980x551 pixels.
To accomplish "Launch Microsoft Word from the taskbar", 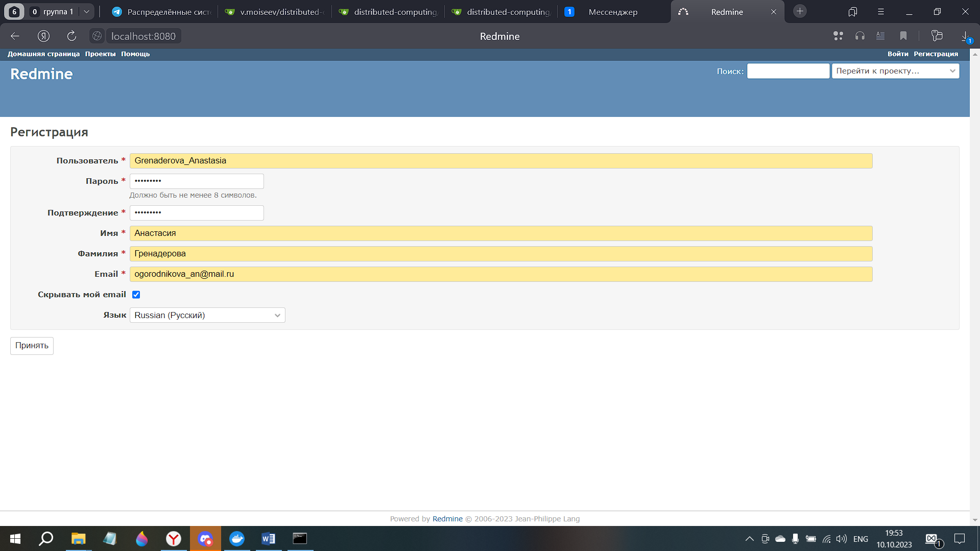I will coord(268,539).
